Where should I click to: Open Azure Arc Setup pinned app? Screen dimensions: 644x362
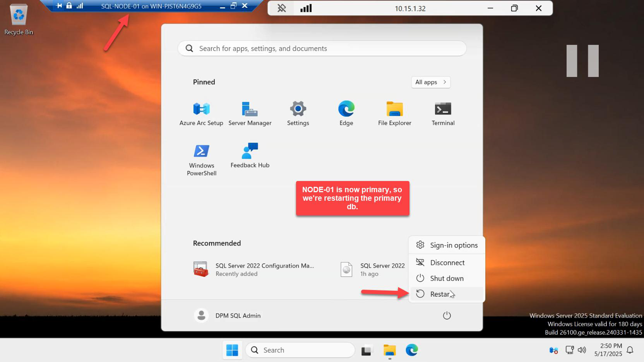(201, 114)
